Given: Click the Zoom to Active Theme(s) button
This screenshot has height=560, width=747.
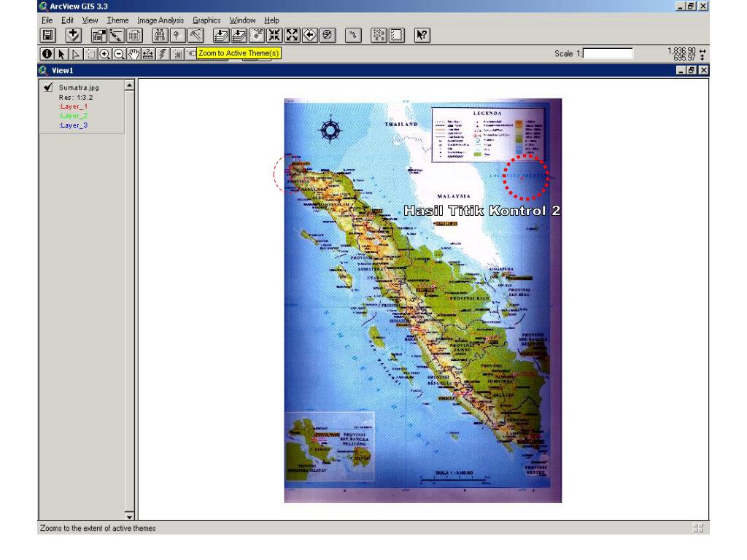Looking at the screenshot, I should (239, 35).
